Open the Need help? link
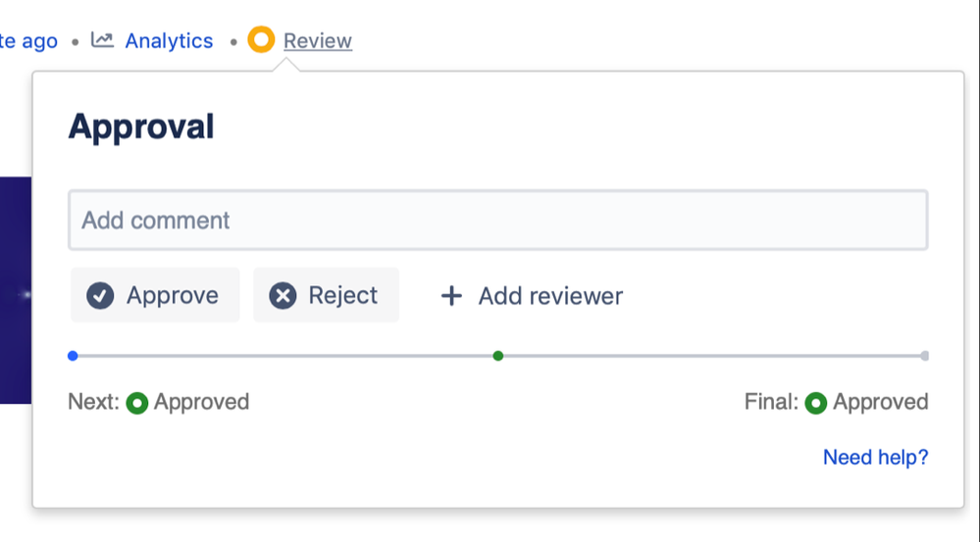Viewport: 980px width, 542px height. tap(875, 457)
